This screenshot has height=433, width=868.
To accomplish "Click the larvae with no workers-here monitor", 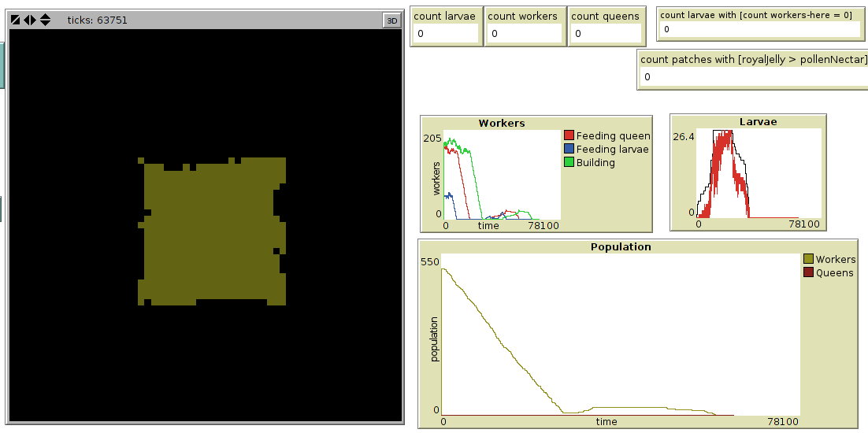I will [760, 29].
